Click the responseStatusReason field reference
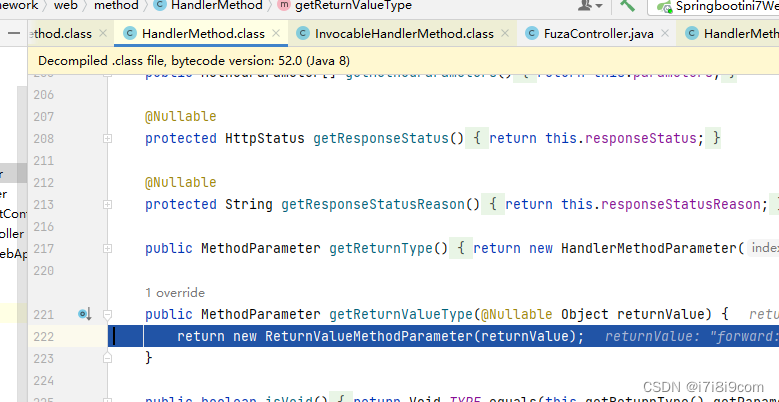779x402 pixels. click(681, 204)
